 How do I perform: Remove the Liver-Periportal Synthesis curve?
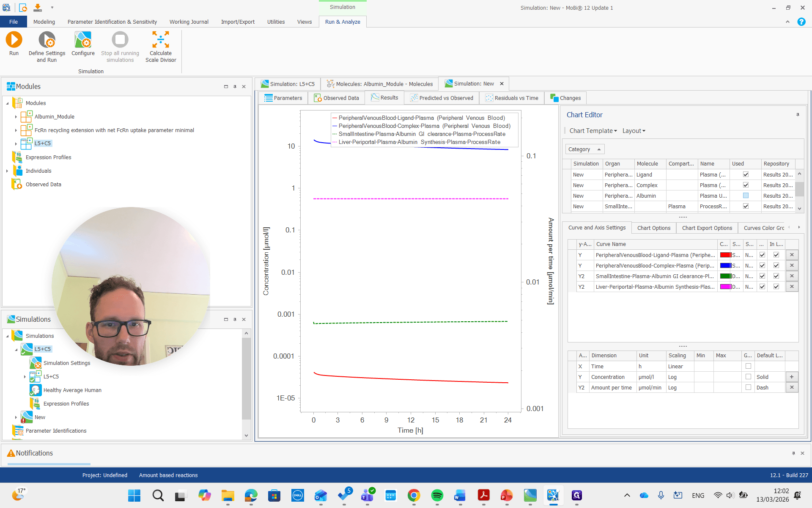click(x=792, y=287)
